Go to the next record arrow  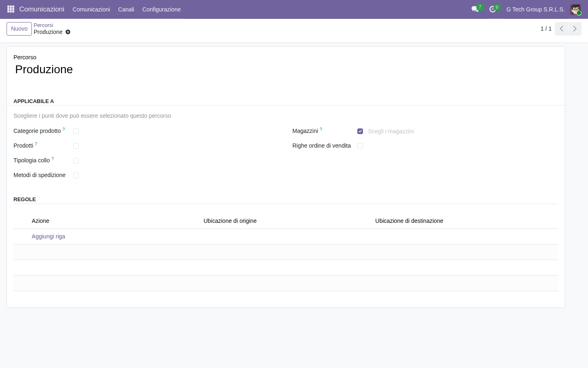click(x=575, y=29)
